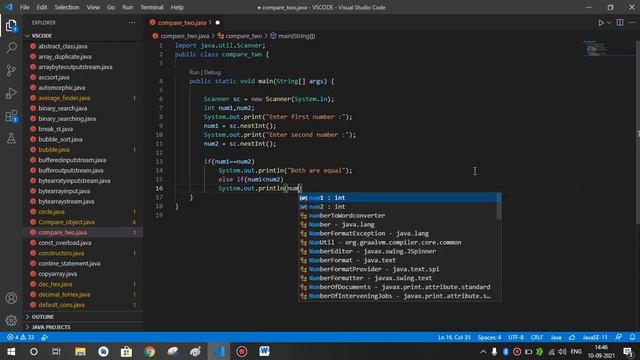This screenshot has width=640, height=360.
Task: Change language mode via Java entry
Action: (x=556, y=338)
